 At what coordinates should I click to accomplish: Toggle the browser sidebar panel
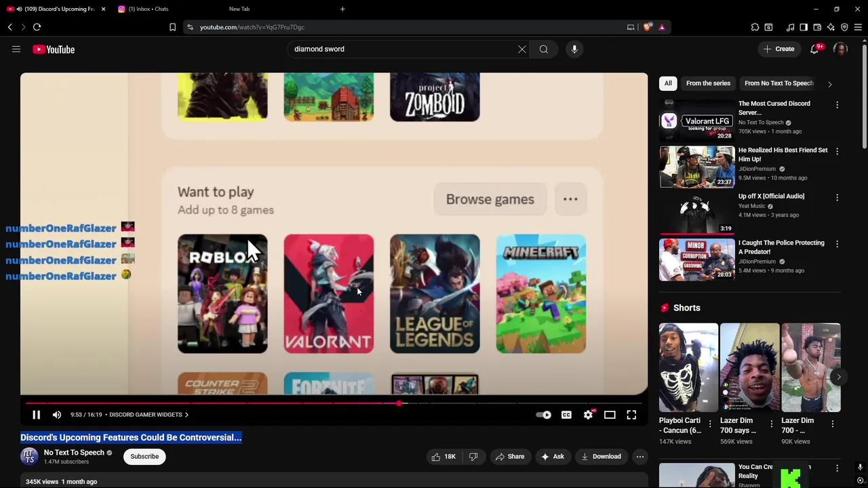point(804,27)
